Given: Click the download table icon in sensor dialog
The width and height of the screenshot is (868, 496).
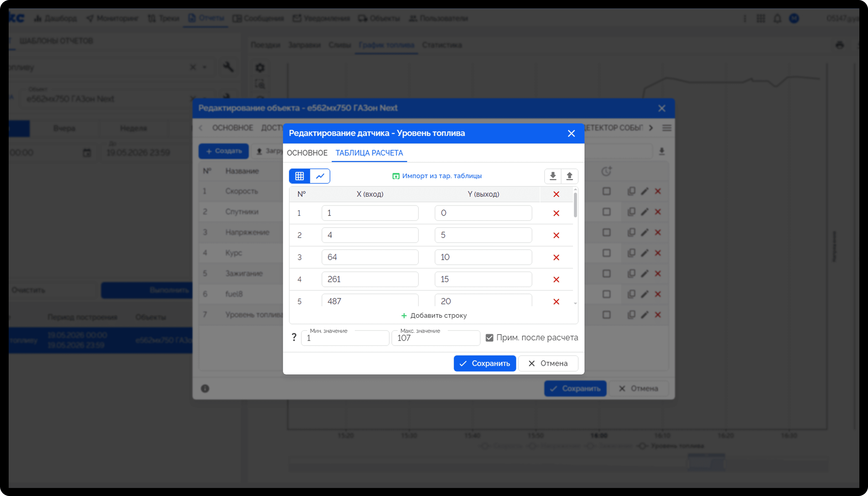Looking at the screenshot, I should (553, 176).
